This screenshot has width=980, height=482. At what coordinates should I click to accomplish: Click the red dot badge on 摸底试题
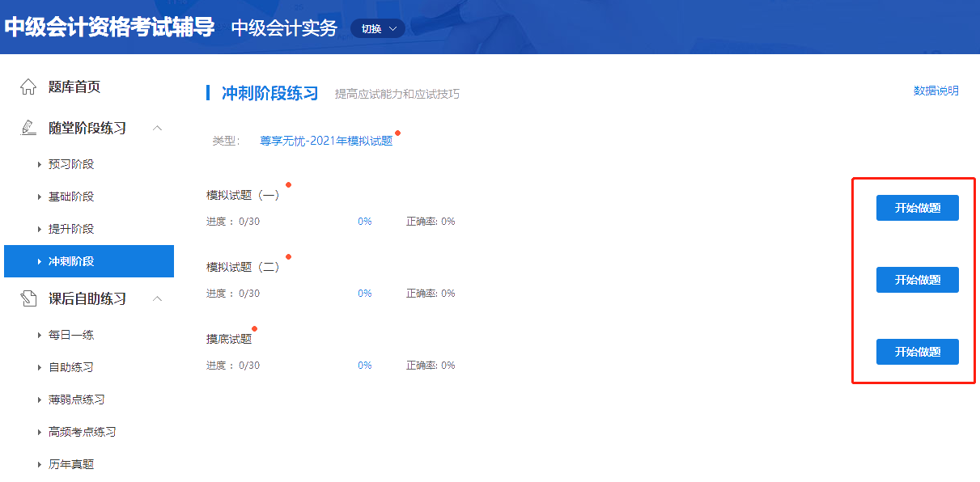pyautogui.click(x=255, y=328)
